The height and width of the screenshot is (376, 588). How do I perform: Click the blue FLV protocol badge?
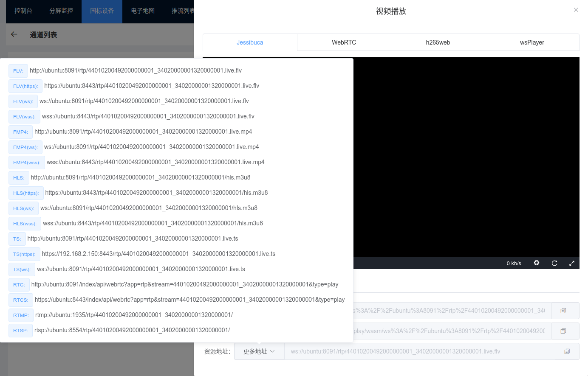(x=18, y=70)
